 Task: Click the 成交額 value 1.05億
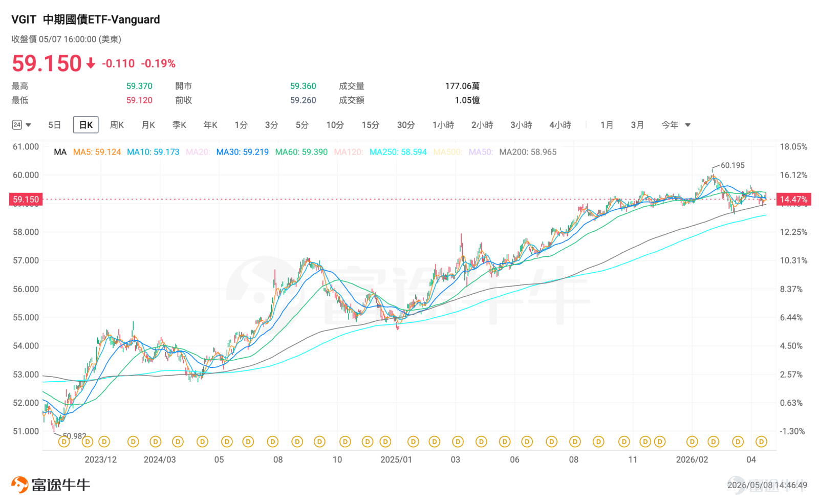tap(467, 100)
